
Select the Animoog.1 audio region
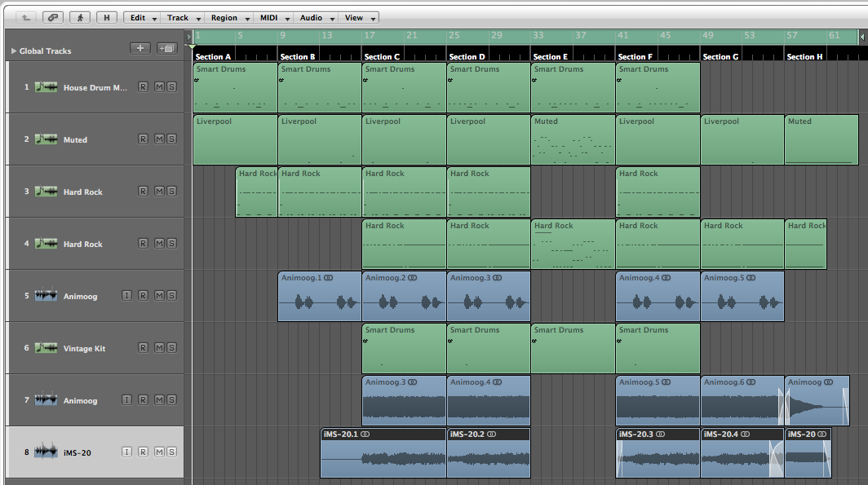tap(320, 297)
